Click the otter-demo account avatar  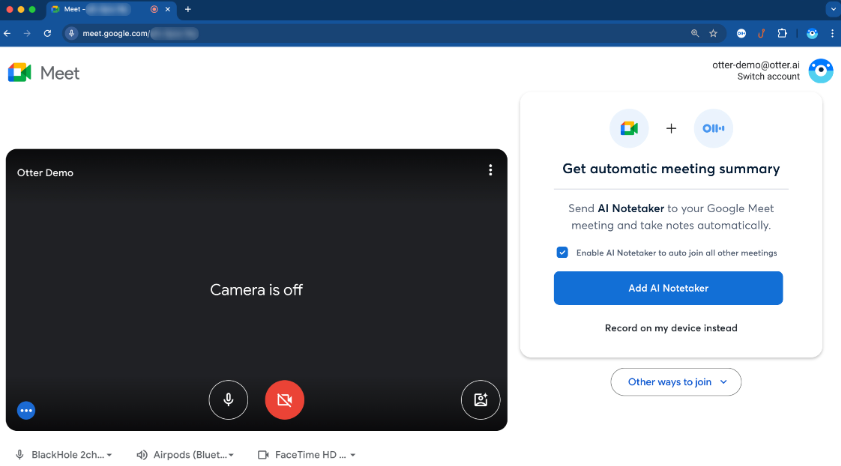click(x=821, y=71)
